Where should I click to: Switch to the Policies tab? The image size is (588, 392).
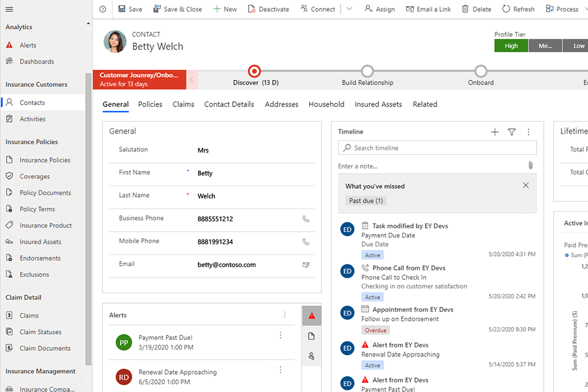pos(150,104)
